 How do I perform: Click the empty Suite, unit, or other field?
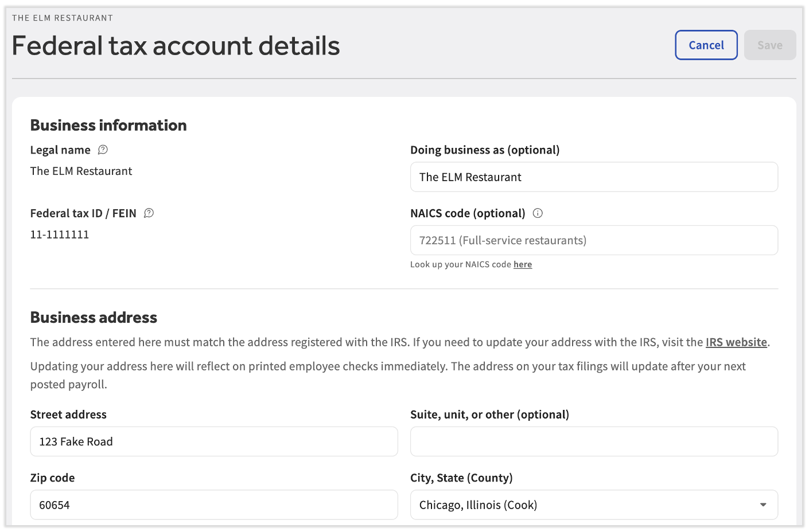594,441
